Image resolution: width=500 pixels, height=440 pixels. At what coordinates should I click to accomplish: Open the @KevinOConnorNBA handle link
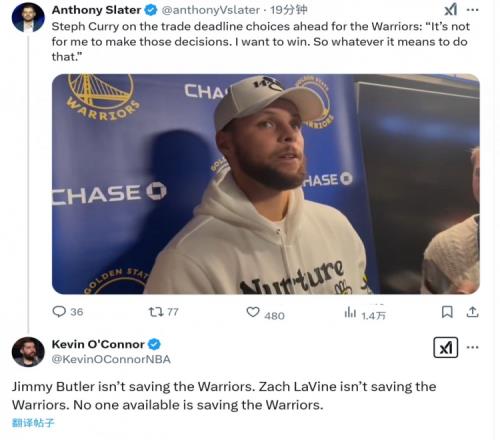pyautogui.click(x=111, y=359)
